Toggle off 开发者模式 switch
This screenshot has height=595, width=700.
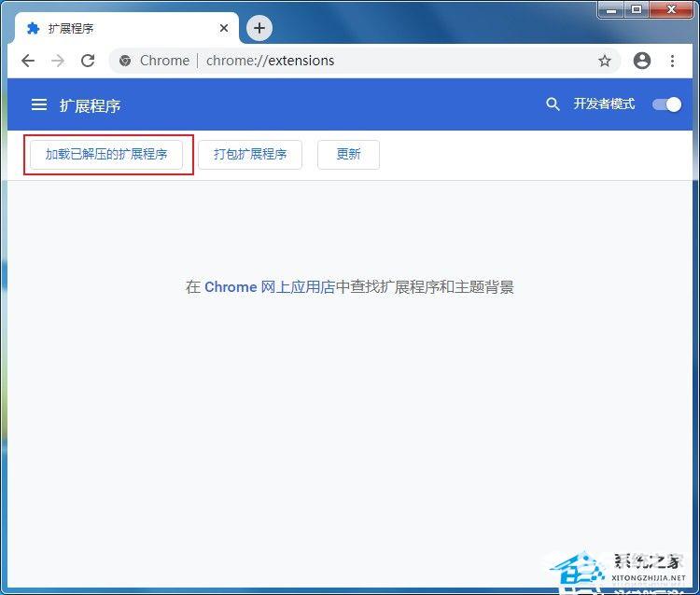[667, 104]
